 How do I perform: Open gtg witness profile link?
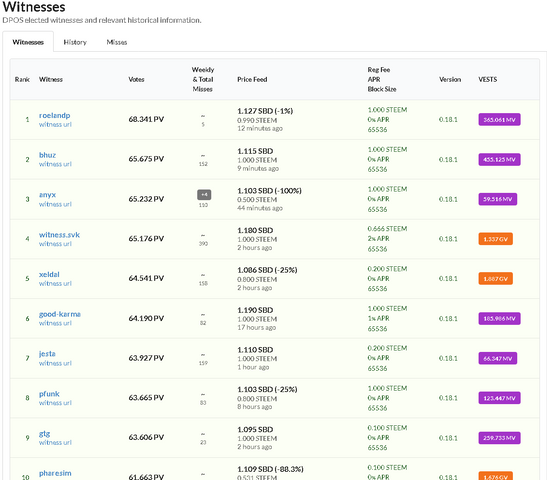coord(44,434)
